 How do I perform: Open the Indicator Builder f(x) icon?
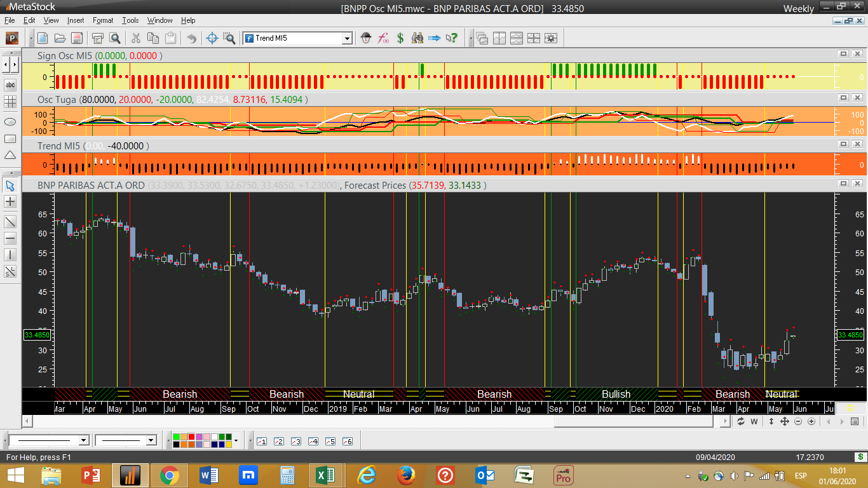point(383,38)
